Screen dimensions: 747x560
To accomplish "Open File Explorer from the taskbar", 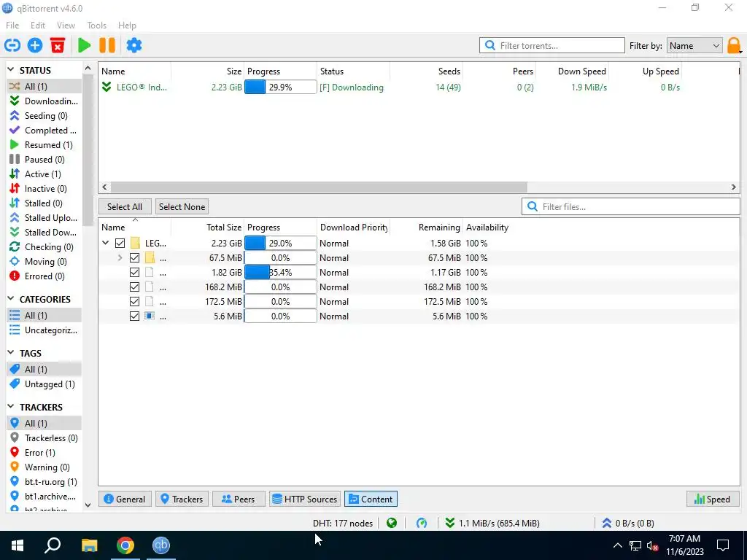I will [x=89, y=545].
